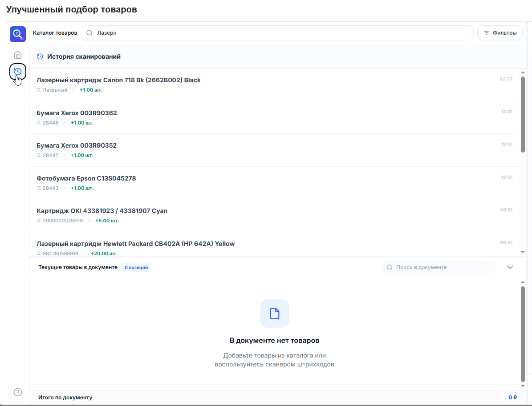Click the help question mark icon
532x406 pixels.
click(18, 392)
